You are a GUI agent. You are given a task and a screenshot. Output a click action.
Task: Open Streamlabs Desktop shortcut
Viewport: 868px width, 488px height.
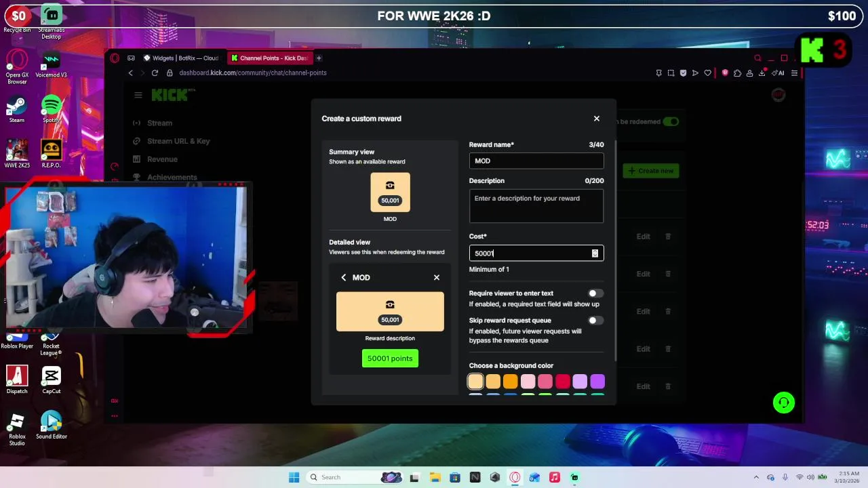[52, 20]
